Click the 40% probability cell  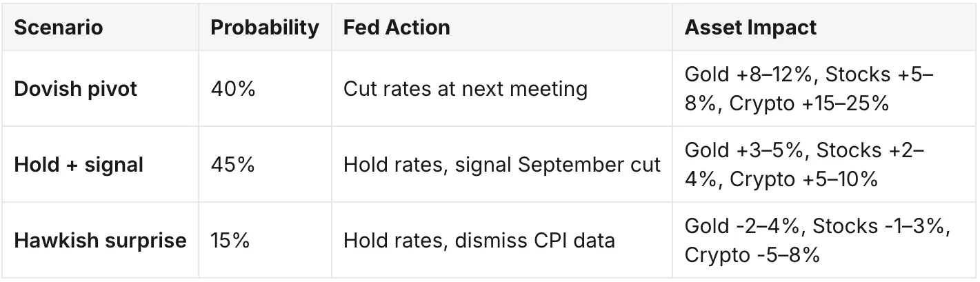pos(265,89)
